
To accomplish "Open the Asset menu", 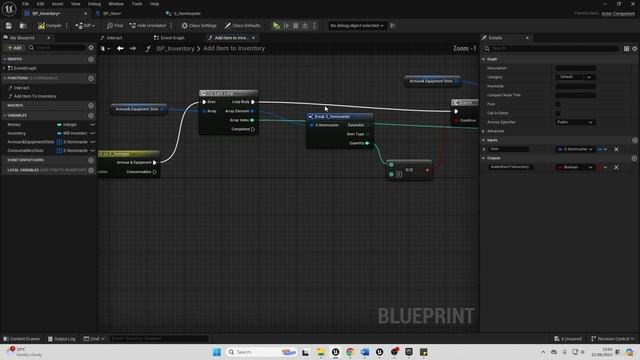I will point(57,4).
